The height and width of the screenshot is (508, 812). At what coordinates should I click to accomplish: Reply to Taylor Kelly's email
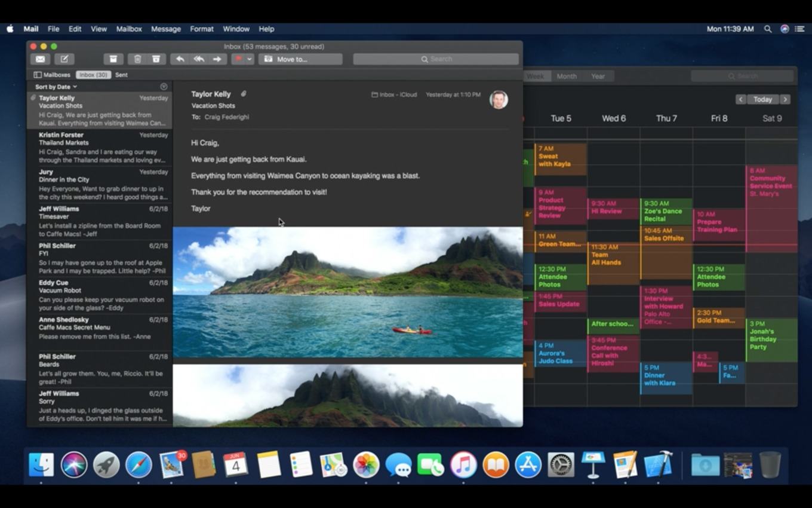(180, 59)
